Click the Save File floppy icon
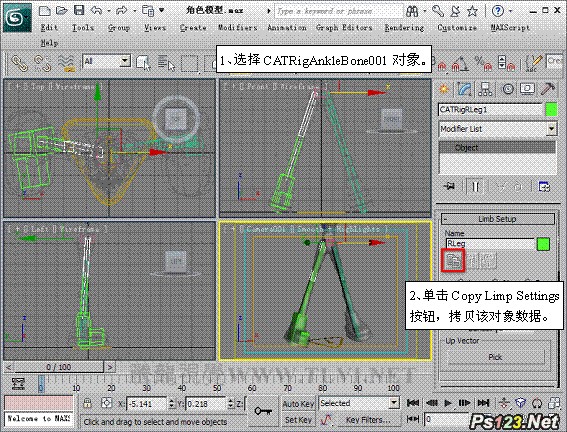The image size is (567, 432). pos(79,10)
